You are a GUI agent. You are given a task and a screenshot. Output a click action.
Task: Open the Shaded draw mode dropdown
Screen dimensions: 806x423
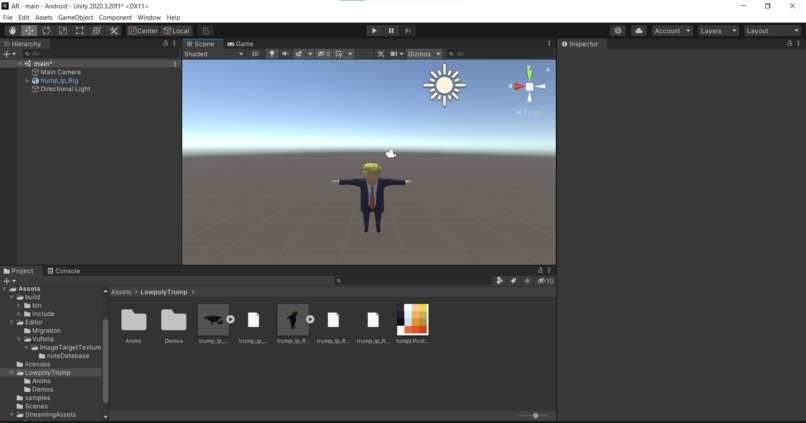pos(214,54)
